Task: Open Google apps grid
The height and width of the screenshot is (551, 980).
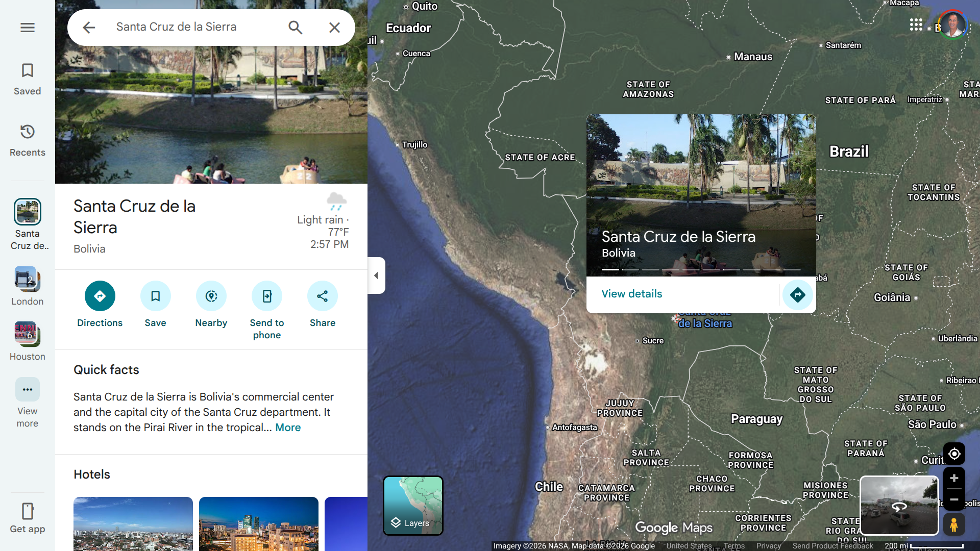Action: [916, 24]
